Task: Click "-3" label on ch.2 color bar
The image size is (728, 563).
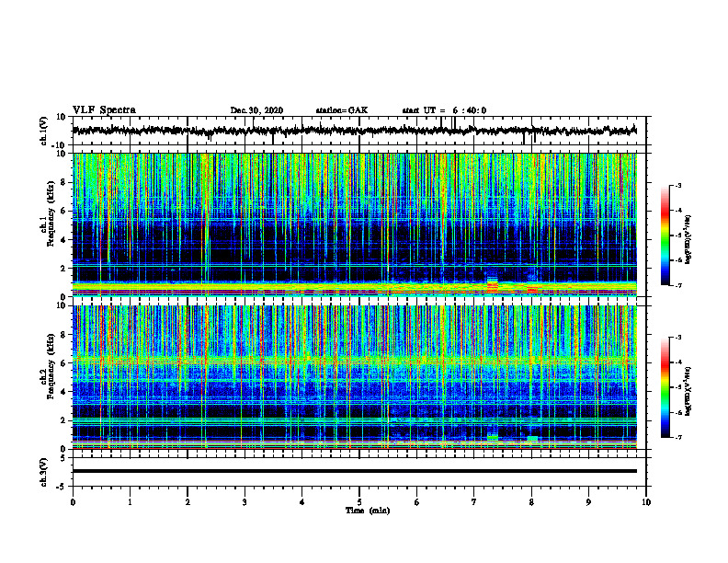Action: click(677, 338)
